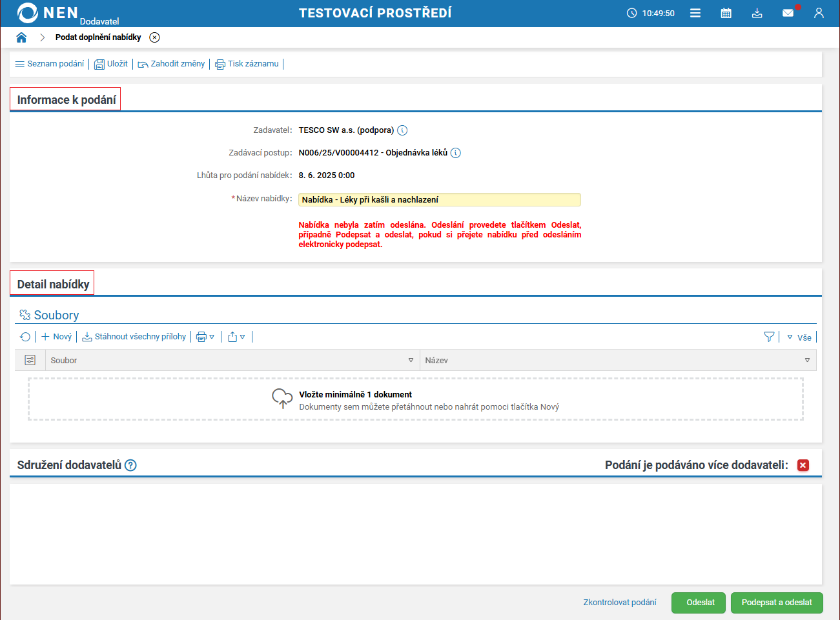Open Soubor column dropdown arrow
The height and width of the screenshot is (620, 840).
pos(411,360)
